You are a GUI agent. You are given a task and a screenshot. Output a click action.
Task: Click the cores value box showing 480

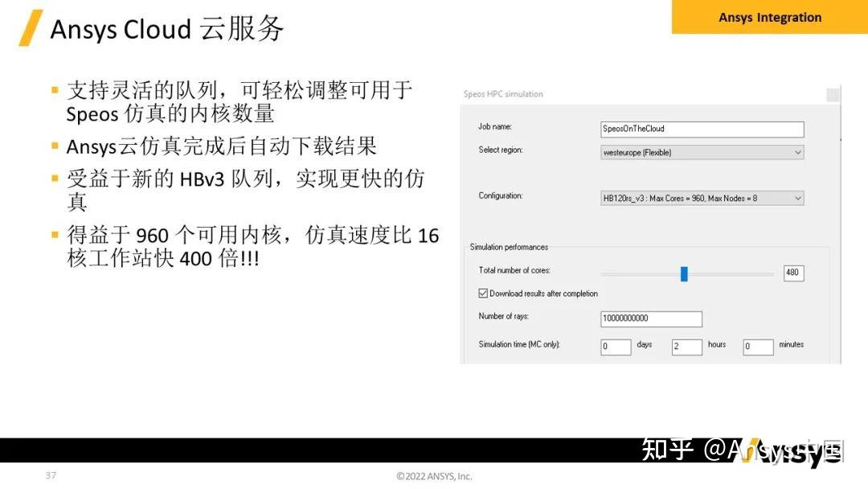pyautogui.click(x=793, y=273)
